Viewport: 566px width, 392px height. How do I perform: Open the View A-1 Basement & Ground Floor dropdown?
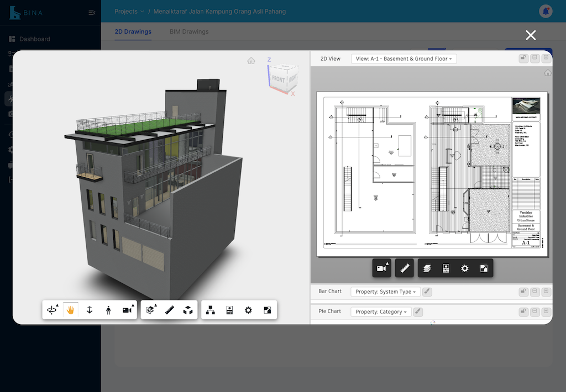pos(403,59)
